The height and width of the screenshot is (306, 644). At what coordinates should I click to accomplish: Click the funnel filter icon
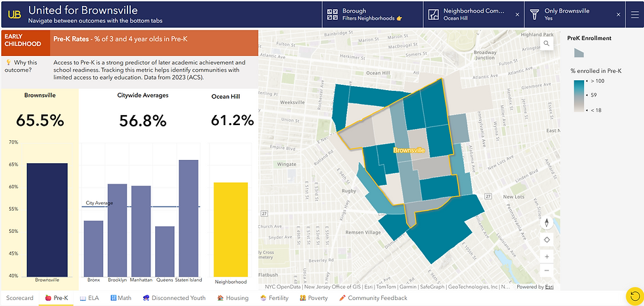coord(534,14)
